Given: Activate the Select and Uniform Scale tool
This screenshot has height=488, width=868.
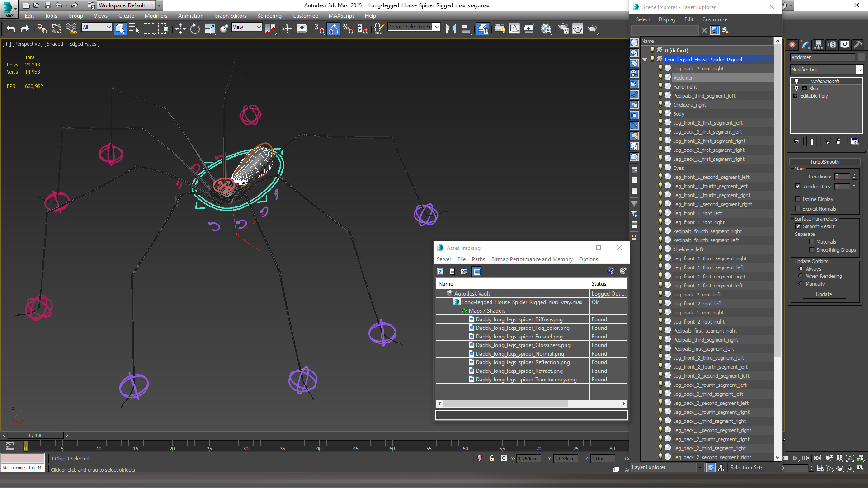Looking at the screenshot, I should pyautogui.click(x=210, y=29).
